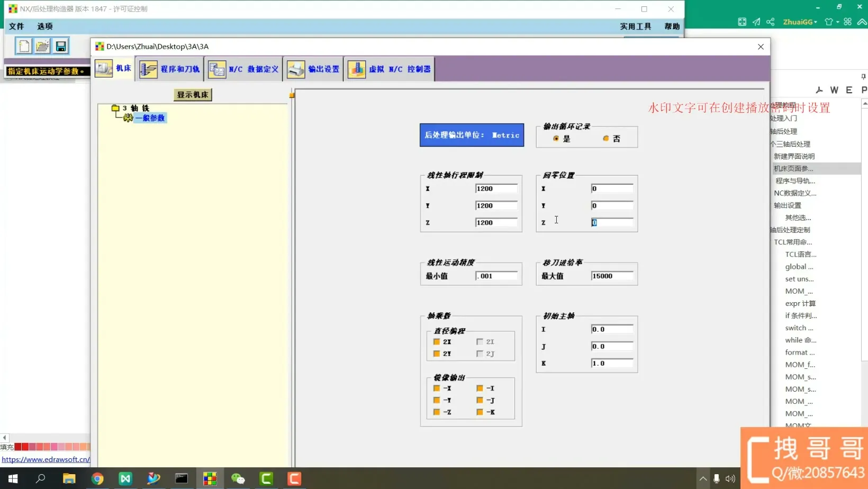This screenshot has width=868, height=489.
Task: Expand the 3 轴 铣 folder node
Action: click(115, 108)
